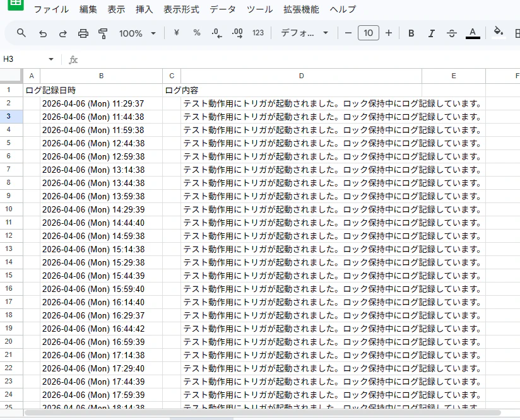
Task: Click cell with 2026-04-06 (Mon) 13:14:38
Action: 101,170
